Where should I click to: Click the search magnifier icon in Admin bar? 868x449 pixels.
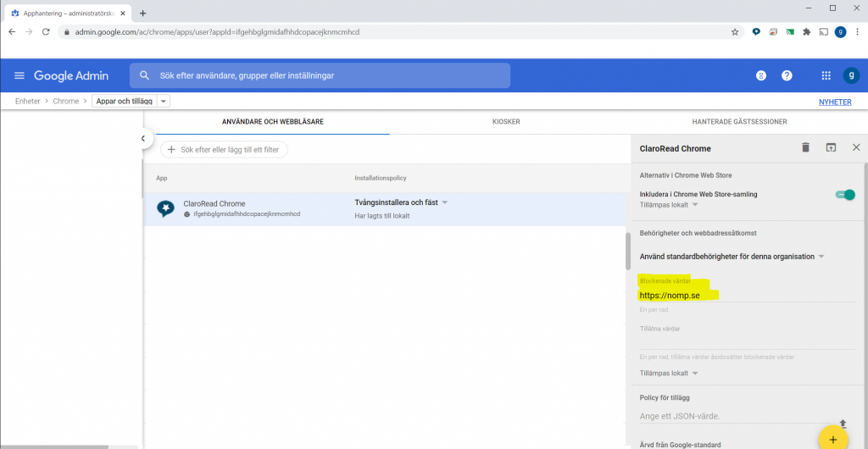[x=144, y=75]
